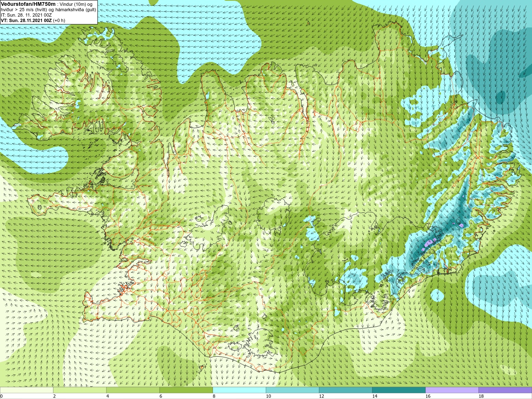Click the 'hviður > 25 m/s (hvítt)' line
The width and height of the screenshot is (532, 399).
click(x=25, y=10)
